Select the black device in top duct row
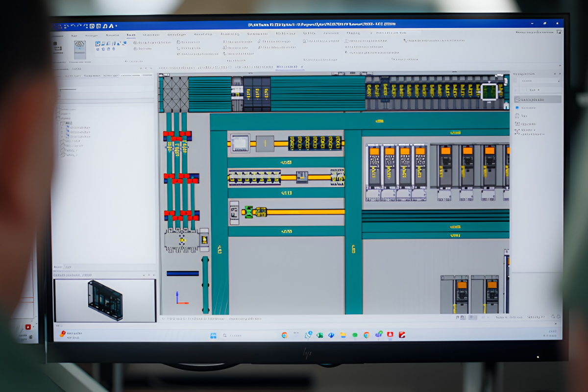The image size is (588, 392). tap(257, 94)
